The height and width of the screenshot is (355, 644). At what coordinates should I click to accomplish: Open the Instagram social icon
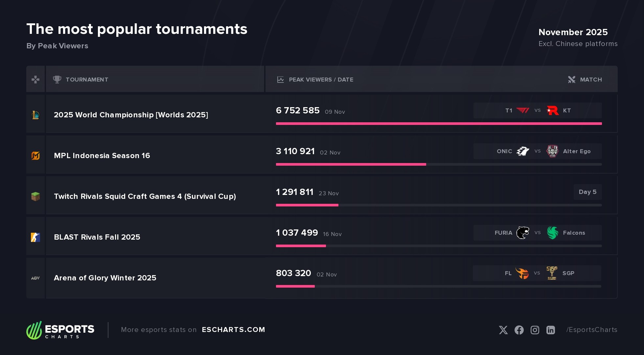pos(535,330)
